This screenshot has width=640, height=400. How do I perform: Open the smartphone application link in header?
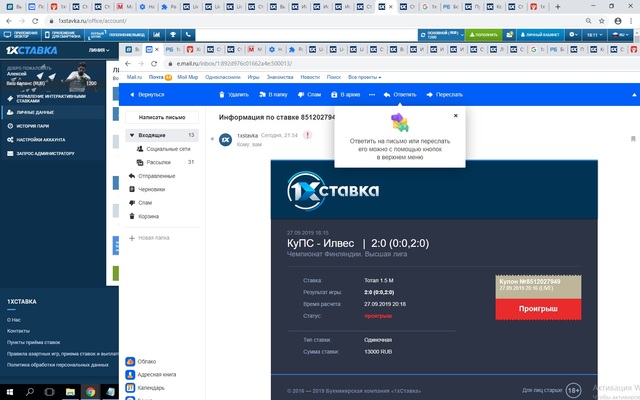click(63, 35)
